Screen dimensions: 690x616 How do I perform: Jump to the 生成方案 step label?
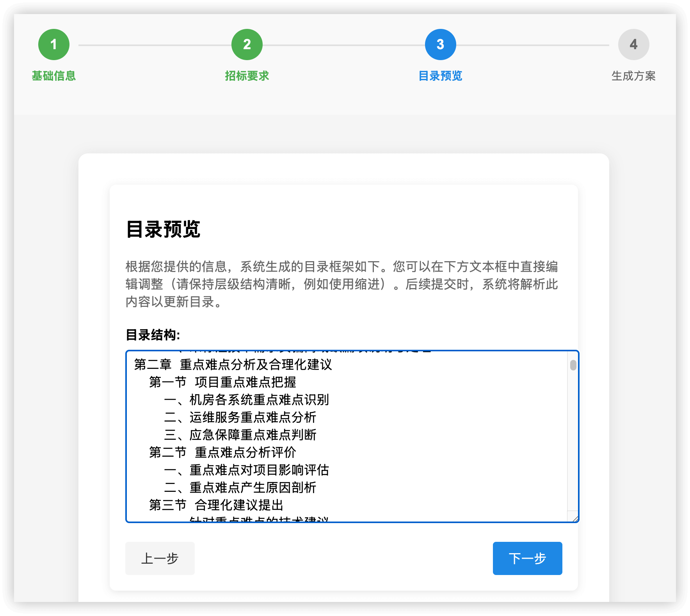pyautogui.click(x=633, y=76)
